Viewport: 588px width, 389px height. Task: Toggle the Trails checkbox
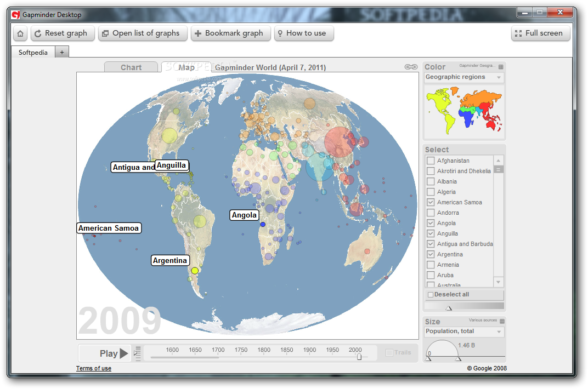389,353
